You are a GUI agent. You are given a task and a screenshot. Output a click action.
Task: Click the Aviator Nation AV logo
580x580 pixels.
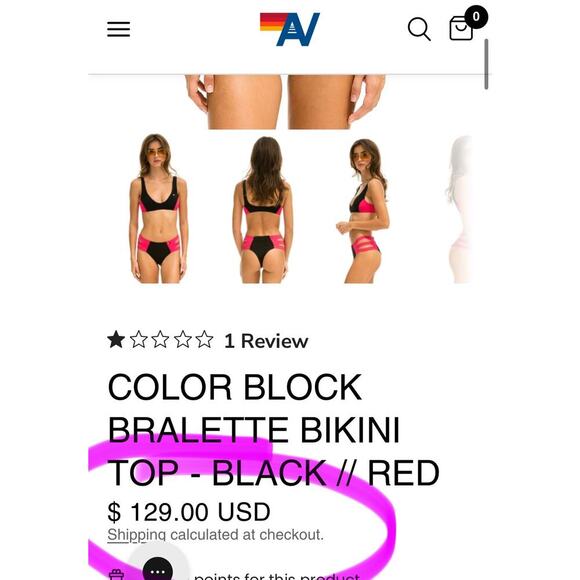point(290,29)
